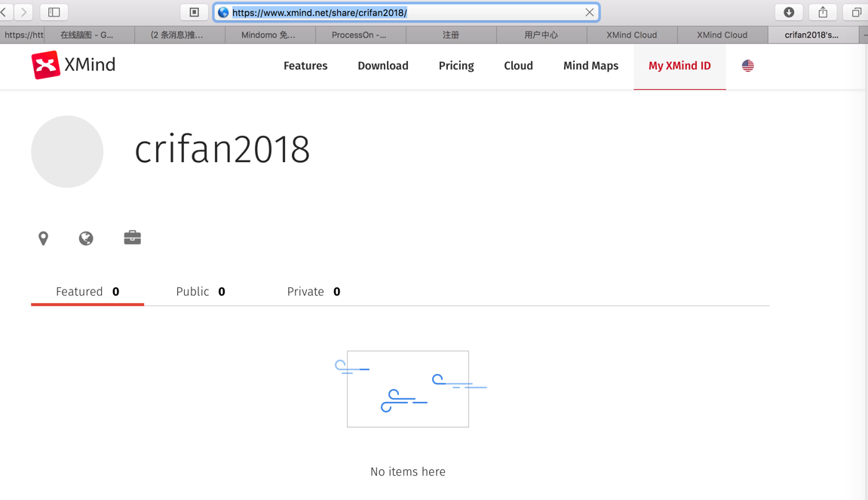Select the crifan2018's browser tab
Viewport: 868px width, 500px height.
pos(812,35)
